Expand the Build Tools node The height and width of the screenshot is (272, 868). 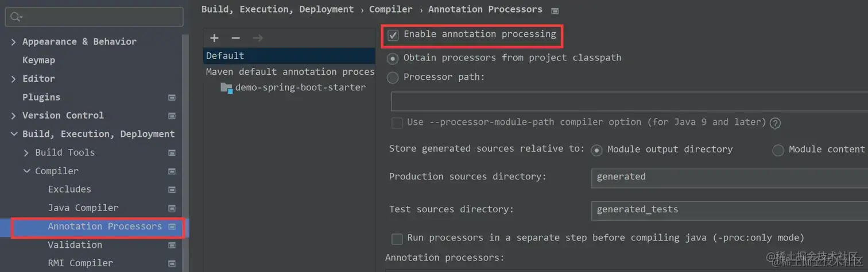[26, 153]
